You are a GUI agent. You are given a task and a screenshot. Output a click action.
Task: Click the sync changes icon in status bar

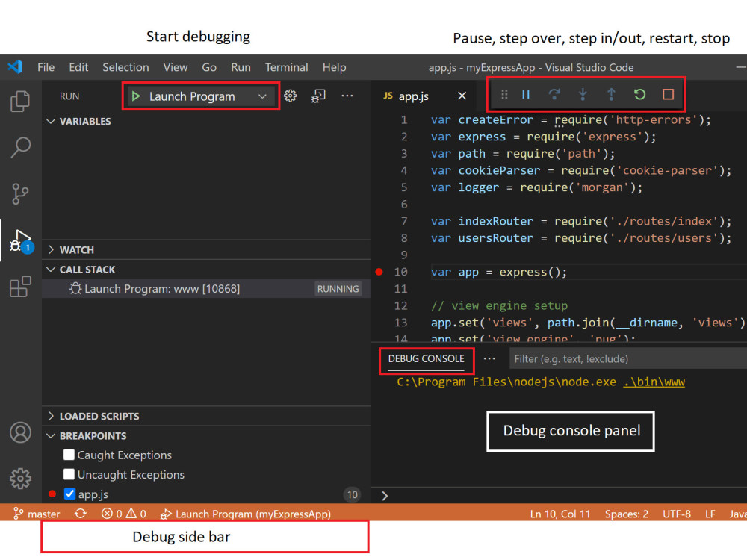[x=81, y=514]
